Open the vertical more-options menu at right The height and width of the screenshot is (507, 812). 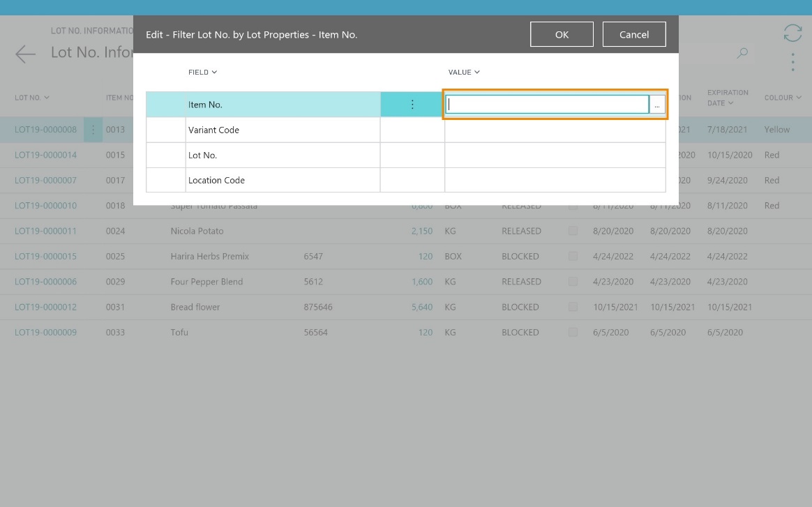click(x=792, y=62)
